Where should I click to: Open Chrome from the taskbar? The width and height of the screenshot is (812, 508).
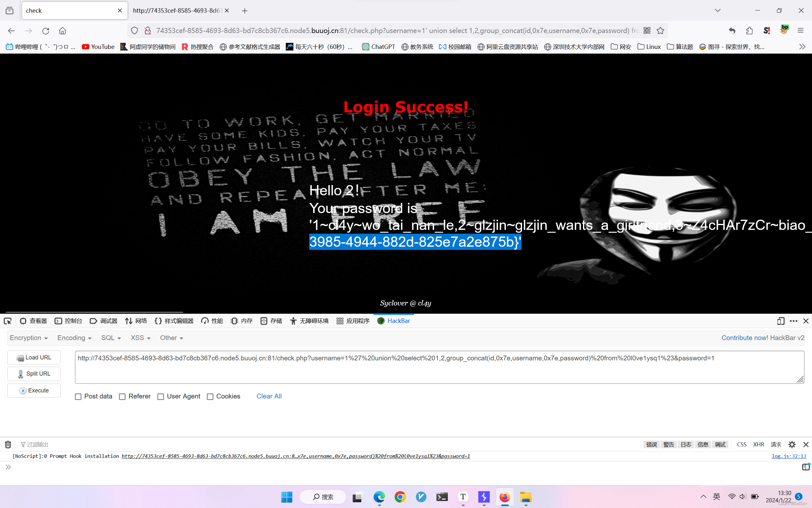400,497
